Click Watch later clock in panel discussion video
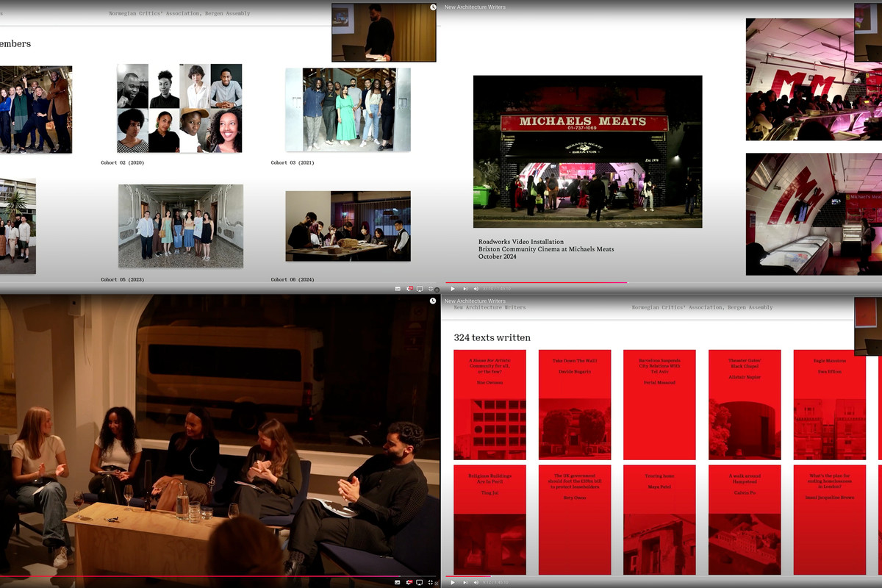 (433, 301)
